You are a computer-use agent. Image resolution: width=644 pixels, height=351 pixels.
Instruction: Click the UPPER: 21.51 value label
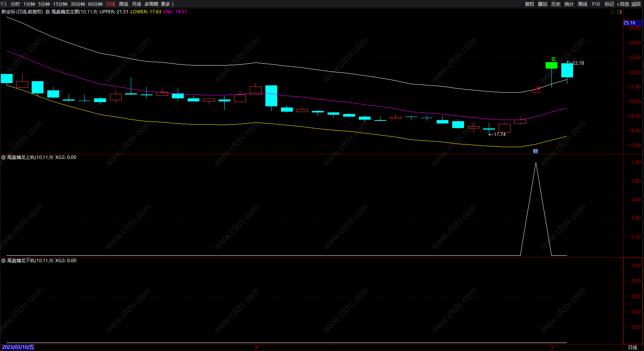click(114, 12)
